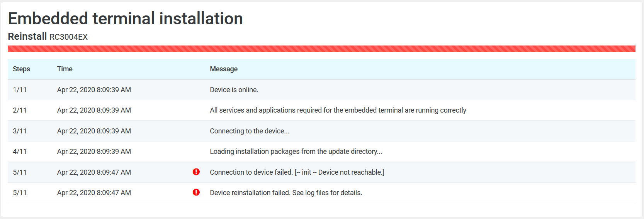Click the error icon beside Connection to device failed
Viewport: 644px width, 219px height.
196,172
